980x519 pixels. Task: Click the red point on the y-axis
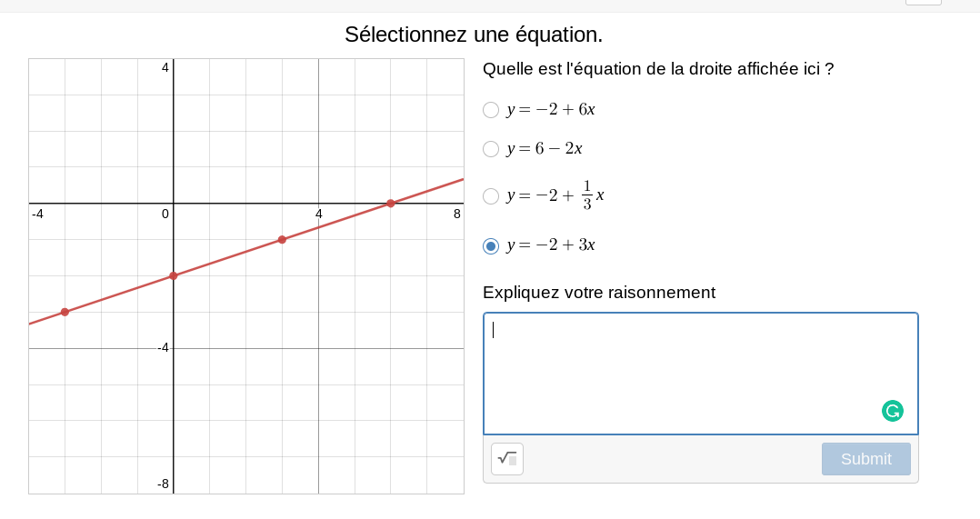[174, 275]
